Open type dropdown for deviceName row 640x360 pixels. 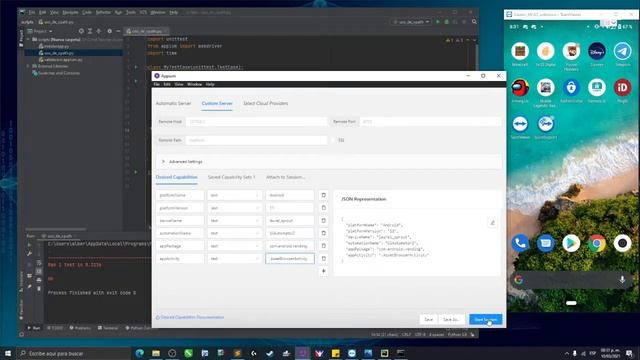click(234, 220)
